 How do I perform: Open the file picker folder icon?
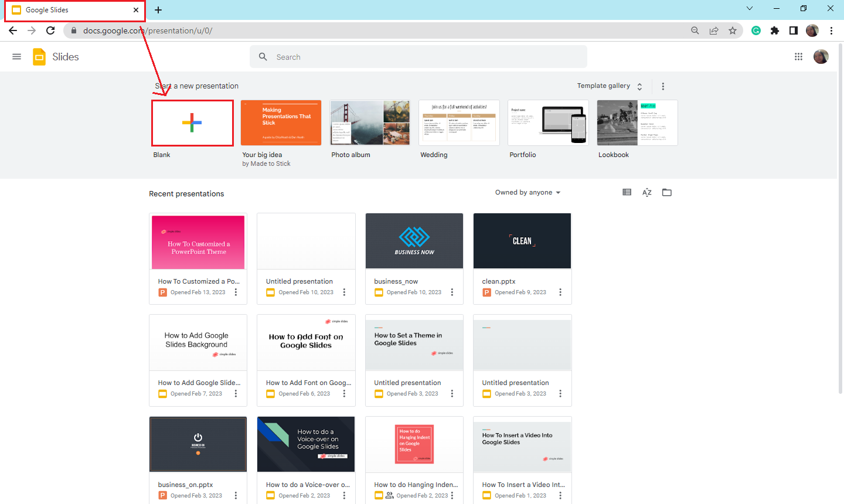pyautogui.click(x=667, y=192)
